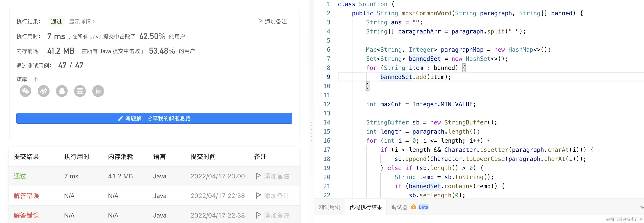Share result via the QQ penguin icon
Screen dimensions: 644x223
click(x=62, y=91)
